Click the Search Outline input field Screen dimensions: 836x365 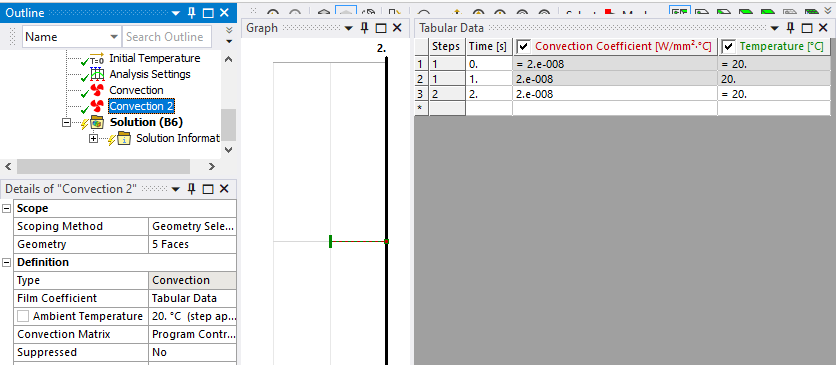click(x=167, y=37)
